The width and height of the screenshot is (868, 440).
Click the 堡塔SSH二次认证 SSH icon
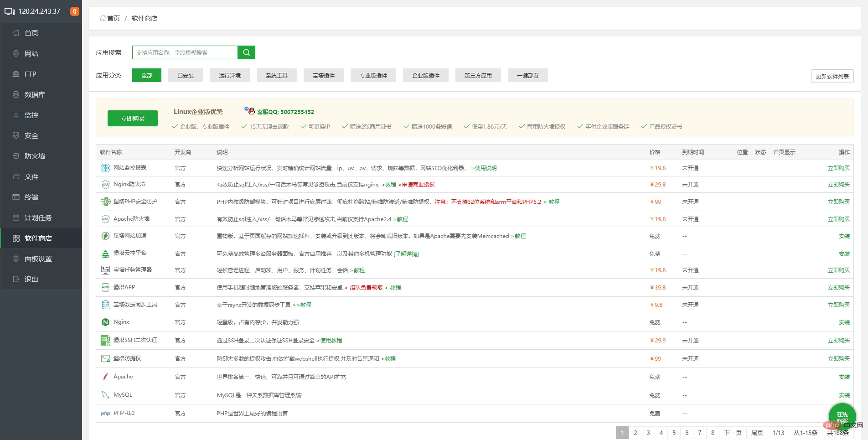click(105, 340)
